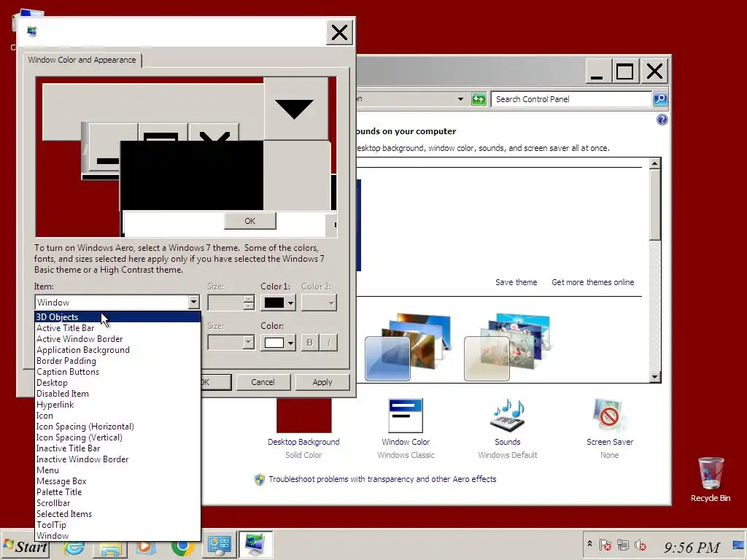Open the blue Help icon
Viewport: 747px width, 560px height.
point(662,120)
